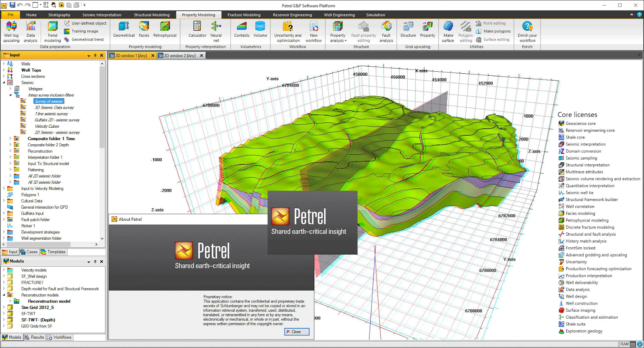Screen dimensions: 644x348
Task: Close the About Petrel dialog
Action: coord(297,332)
